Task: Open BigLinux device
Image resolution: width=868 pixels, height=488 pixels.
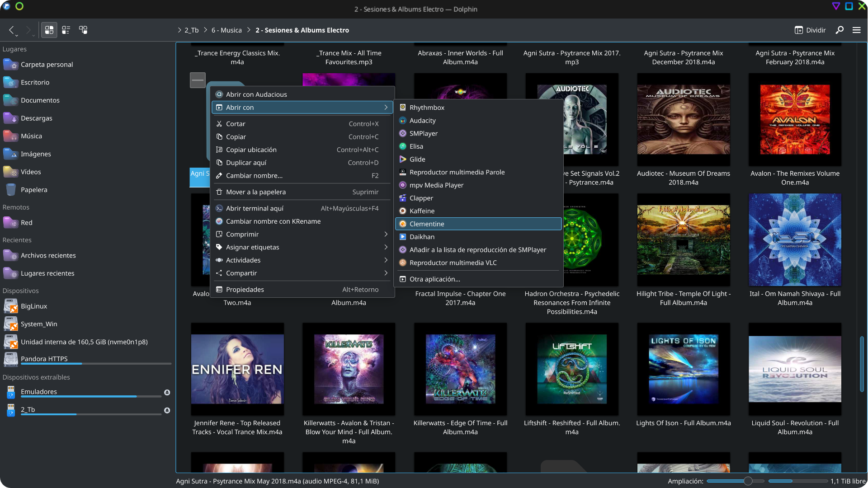Action: 87,306
